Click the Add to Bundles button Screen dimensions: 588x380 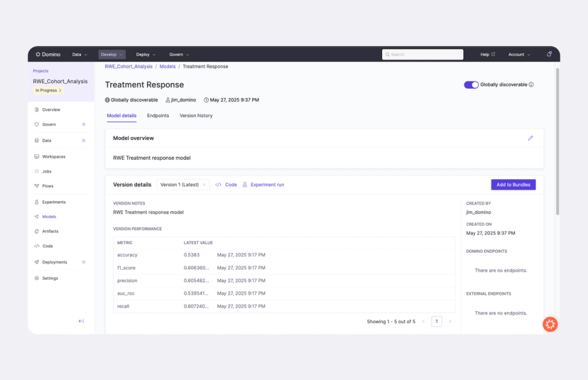tap(513, 185)
